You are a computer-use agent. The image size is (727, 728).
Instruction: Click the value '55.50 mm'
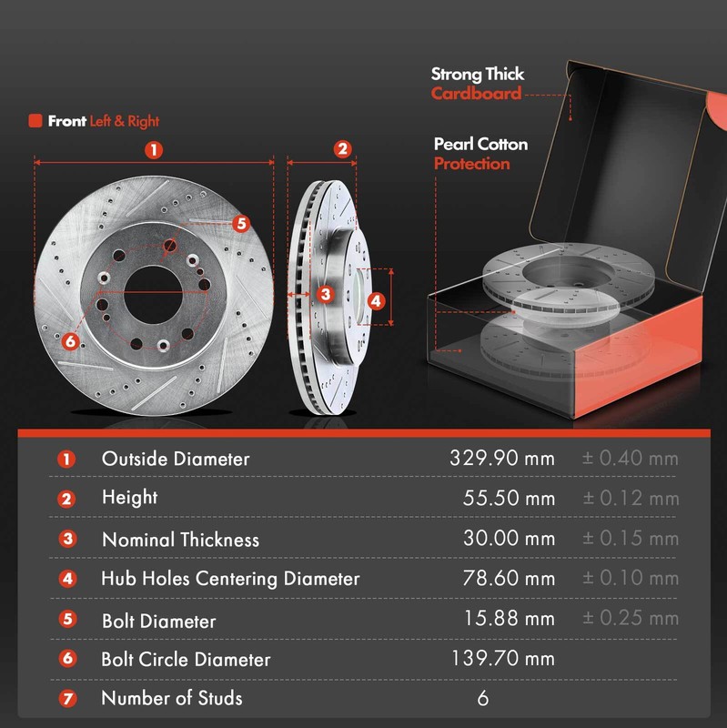click(x=509, y=498)
